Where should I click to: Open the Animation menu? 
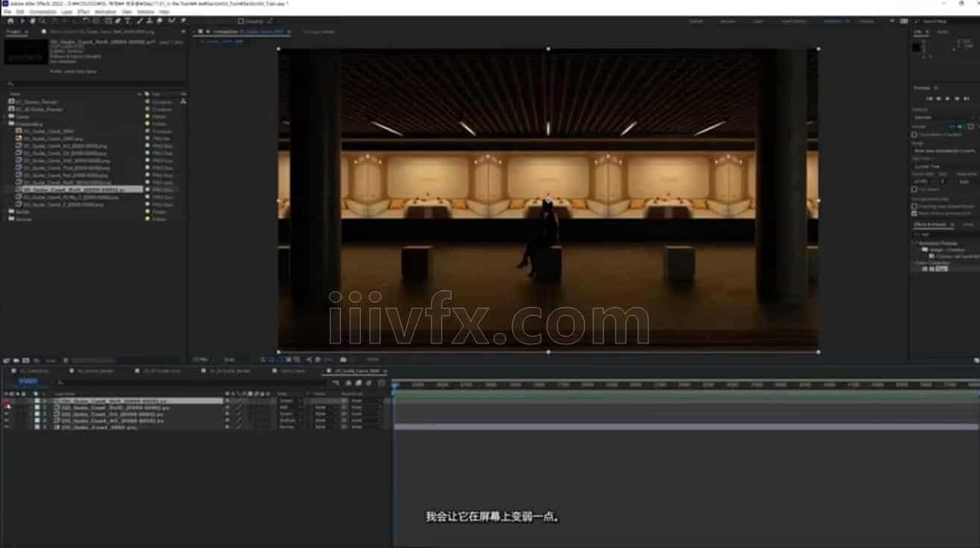105,13
